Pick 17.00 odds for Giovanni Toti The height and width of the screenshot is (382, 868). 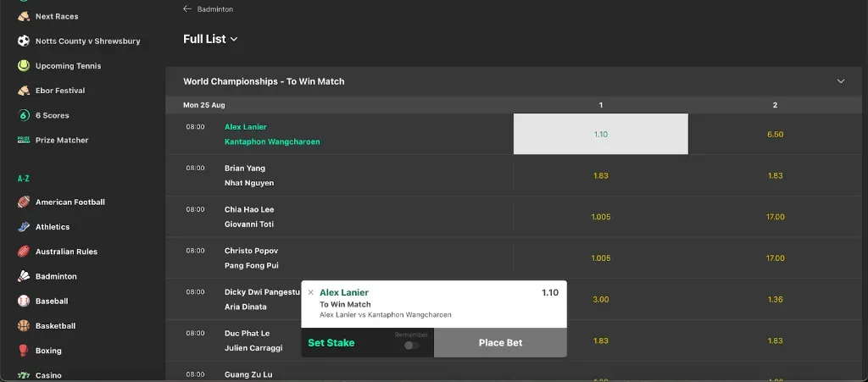[775, 217]
